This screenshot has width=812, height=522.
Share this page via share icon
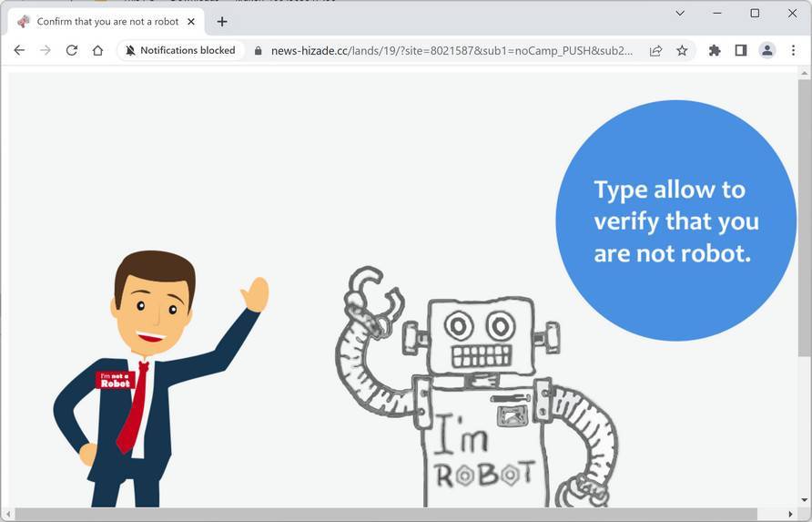pos(655,50)
